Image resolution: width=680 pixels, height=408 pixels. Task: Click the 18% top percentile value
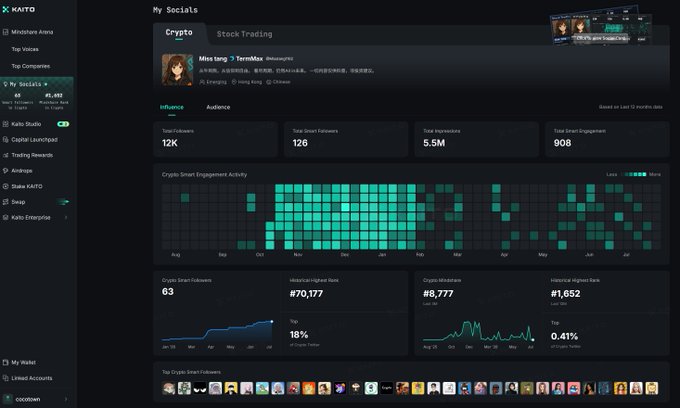point(299,335)
